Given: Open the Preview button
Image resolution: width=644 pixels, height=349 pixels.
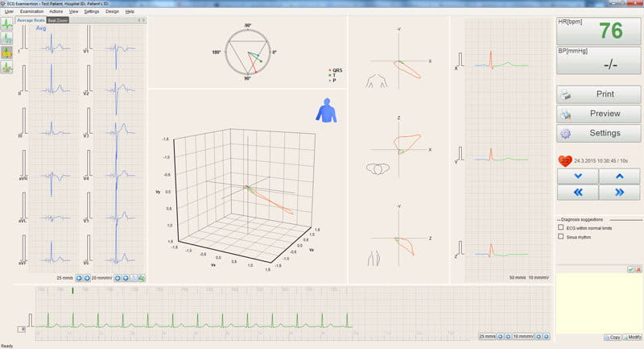Looking at the screenshot, I should pyautogui.click(x=599, y=114).
